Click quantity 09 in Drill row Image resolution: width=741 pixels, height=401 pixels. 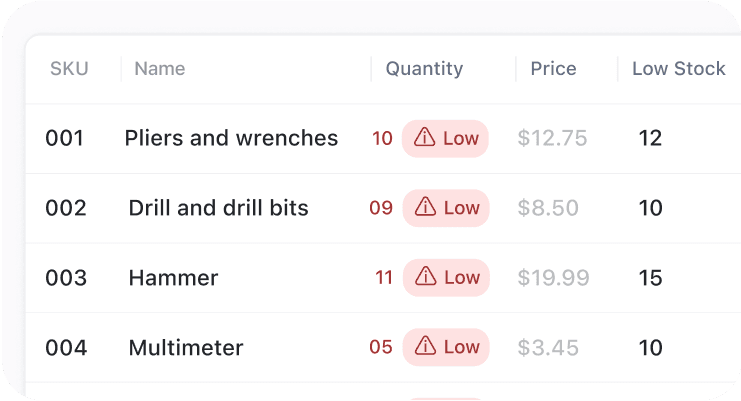click(x=381, y=208)
